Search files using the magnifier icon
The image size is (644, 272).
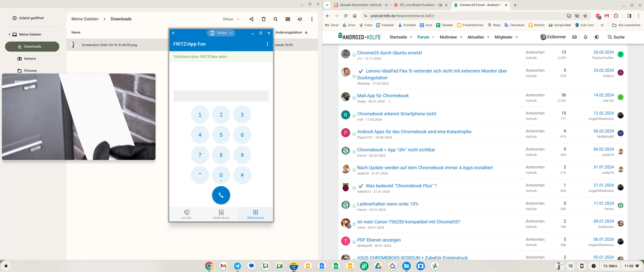[275, 19]
